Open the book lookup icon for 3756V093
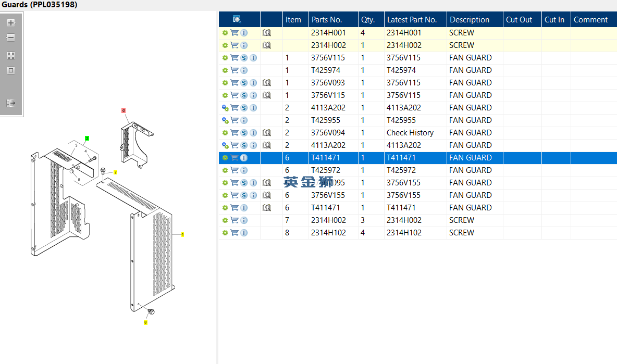Viewport: 617px width, 364px height. click(267, 83)
